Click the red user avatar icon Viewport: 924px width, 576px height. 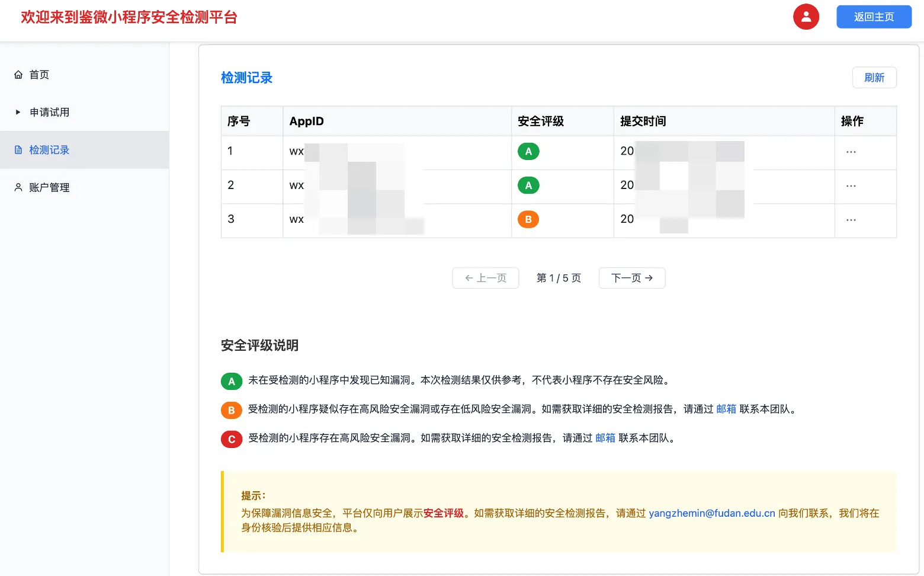pos(806,17)
